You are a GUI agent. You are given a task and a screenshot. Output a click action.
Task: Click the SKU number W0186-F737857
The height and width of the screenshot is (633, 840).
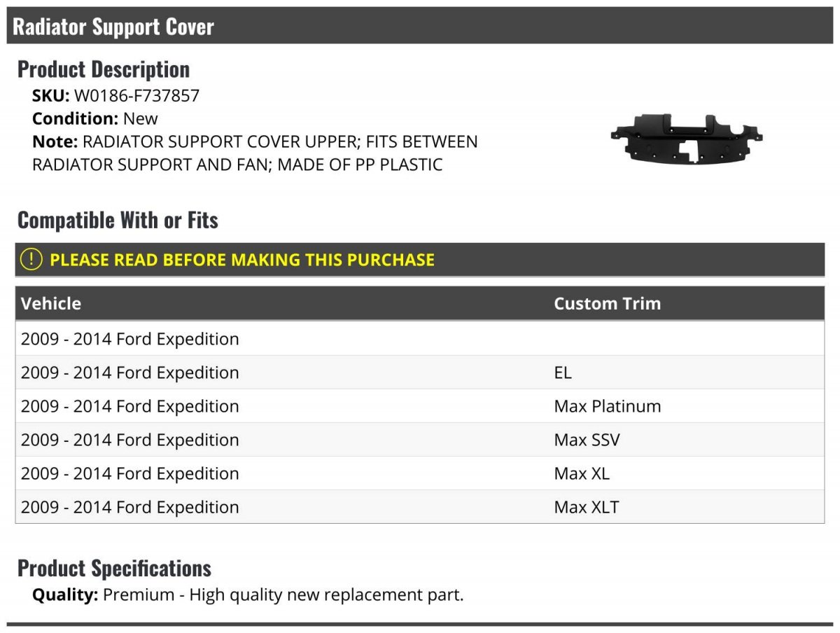click(x=136, y=96)
